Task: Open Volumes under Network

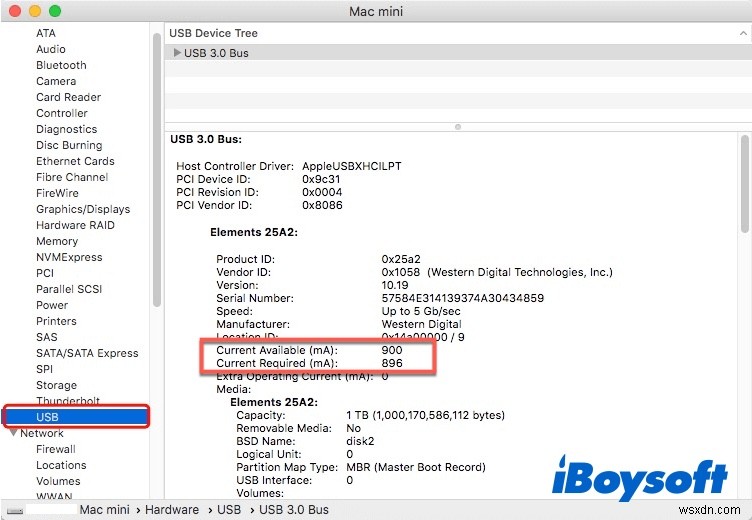Action: [x=58, y=481]
